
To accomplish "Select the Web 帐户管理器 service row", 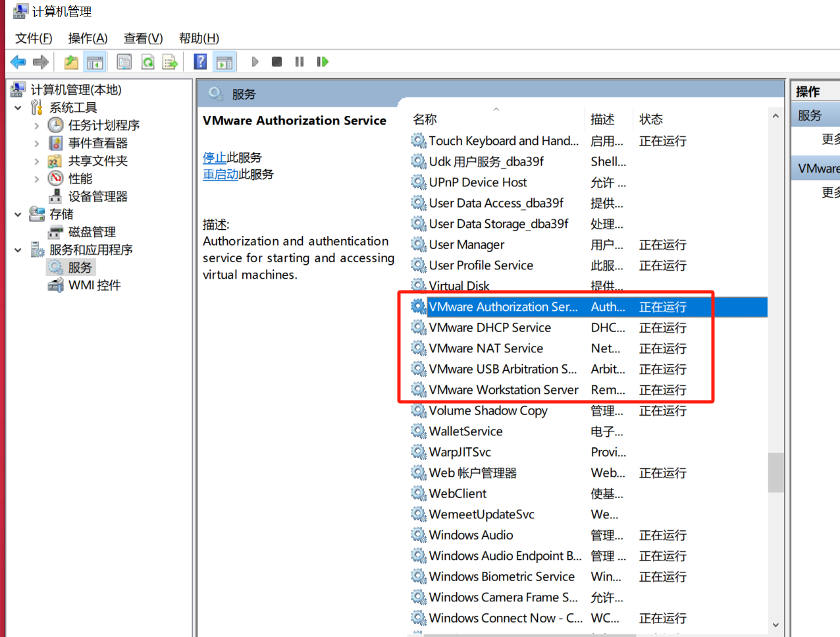I will pos(588,473).
